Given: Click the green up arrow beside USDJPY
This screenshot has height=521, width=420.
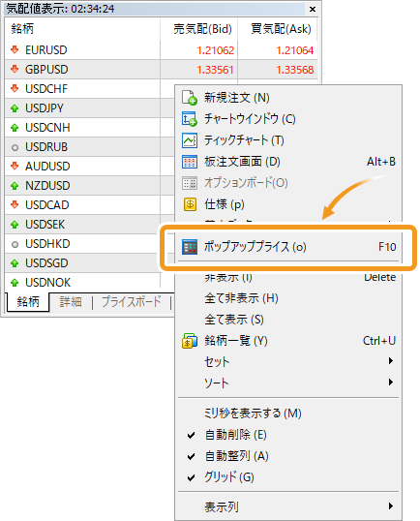Looking at the screenshot, I should coord(15,108).
